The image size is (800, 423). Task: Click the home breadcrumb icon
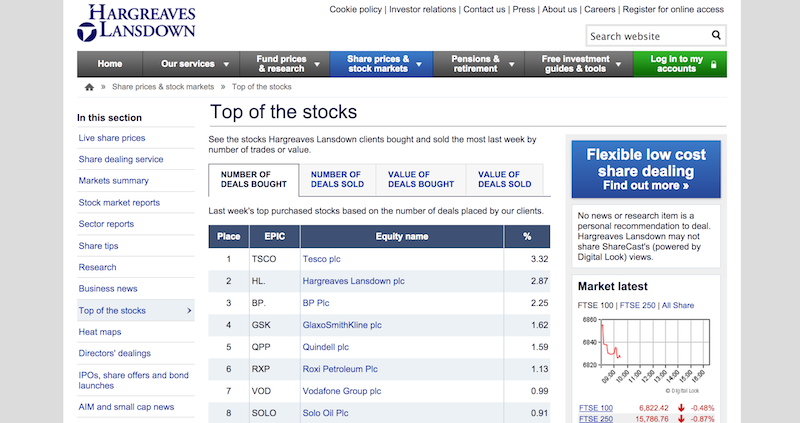[x=89, y=87]
